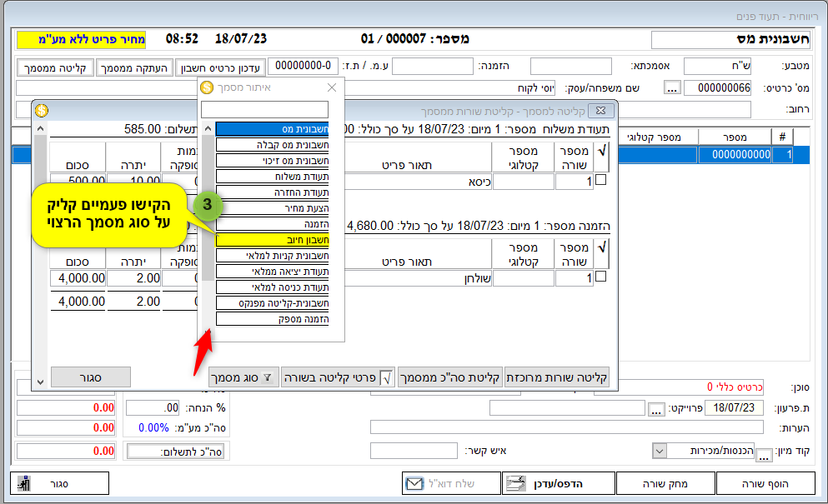The image size is (828, 504).
Task: Close the 'קליטה למסמך' dialog using its title bar X
Action: 600,110
